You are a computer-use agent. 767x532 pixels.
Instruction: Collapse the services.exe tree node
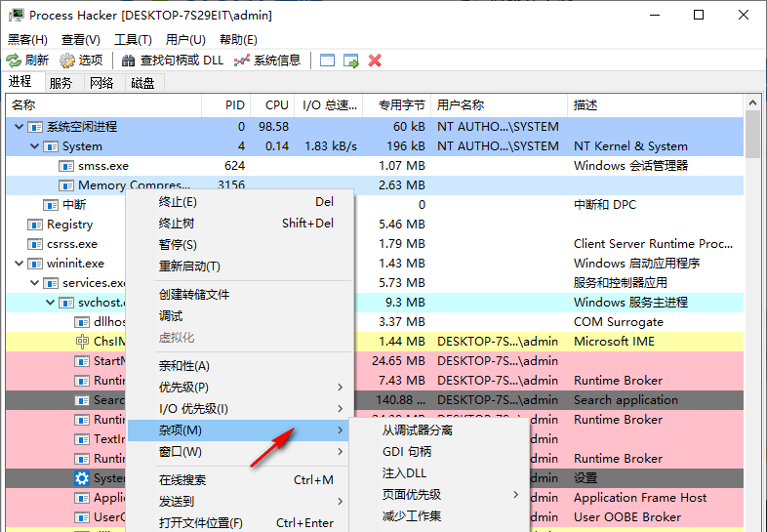35,283
